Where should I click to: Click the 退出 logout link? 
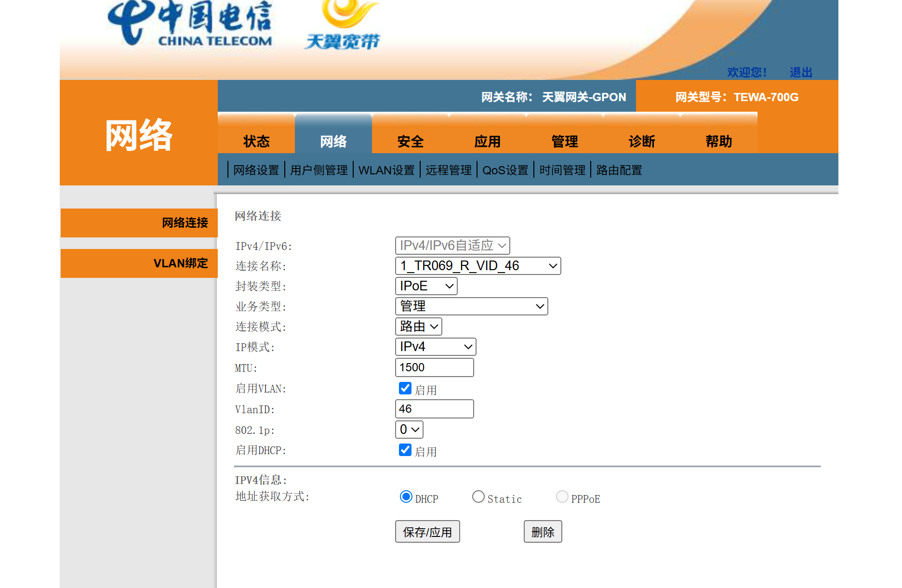(801, 72)
